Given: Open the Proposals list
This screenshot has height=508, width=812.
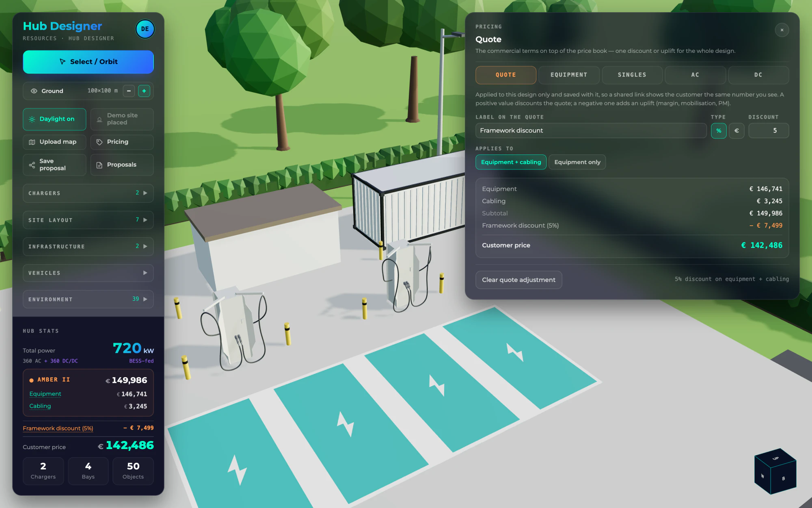Looking at the screenshot, I should 122,165.
